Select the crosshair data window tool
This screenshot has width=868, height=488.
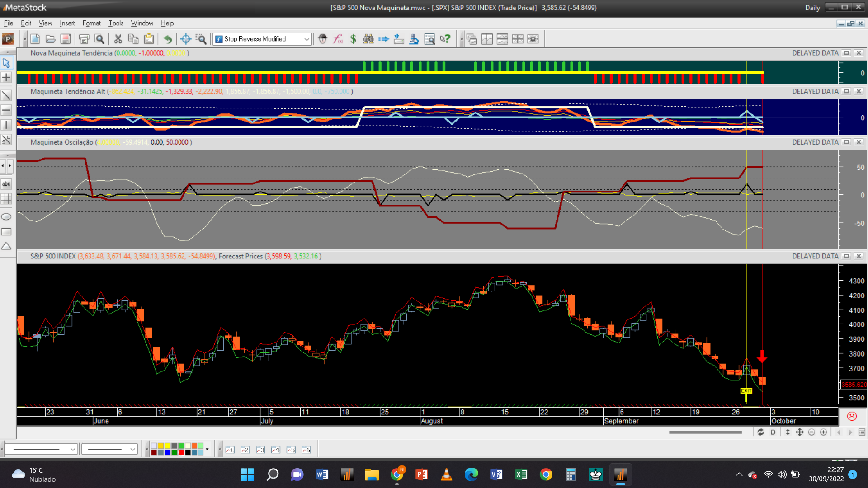click(x=185, y=39)
